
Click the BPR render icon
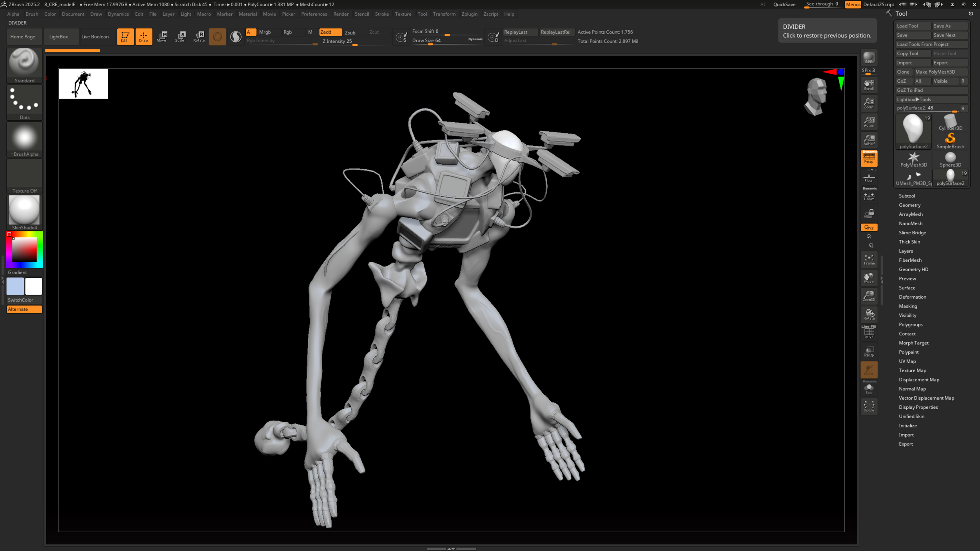[x=869, y=58]
